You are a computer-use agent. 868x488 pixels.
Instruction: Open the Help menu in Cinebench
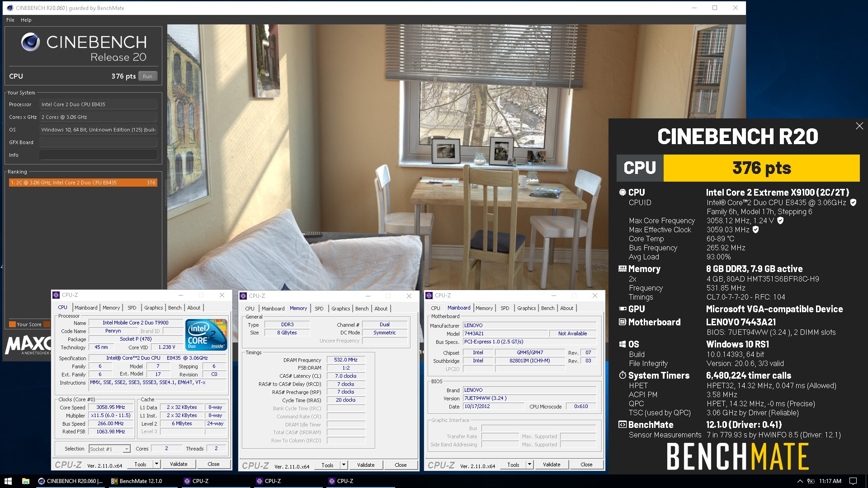[26, 20]
